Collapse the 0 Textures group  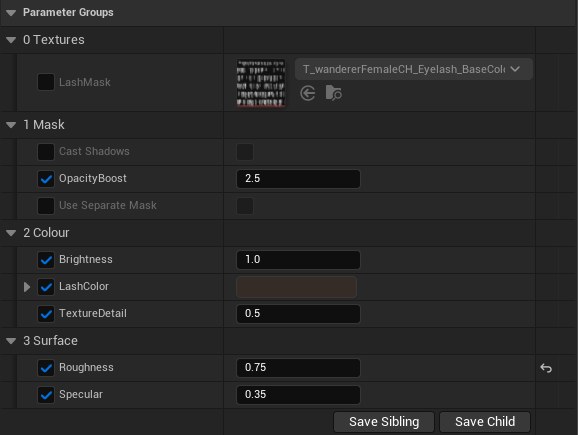(x=11, y=40)
